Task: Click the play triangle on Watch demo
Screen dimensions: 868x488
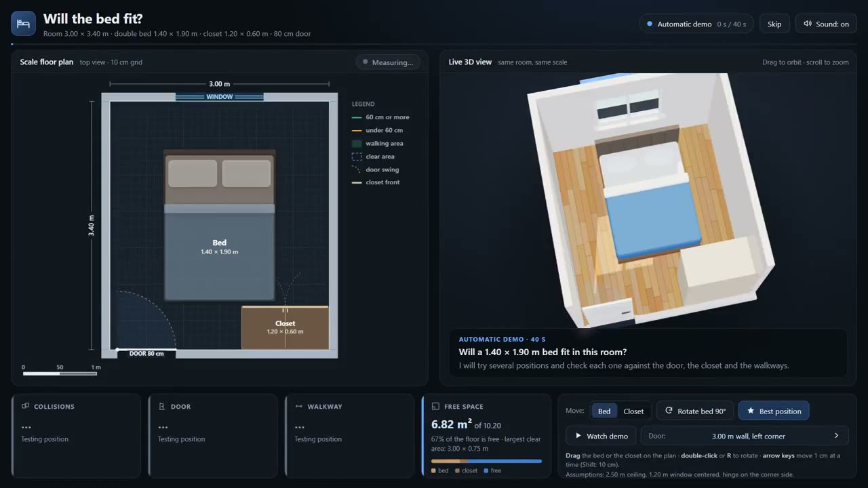Action: coord(578,436)
